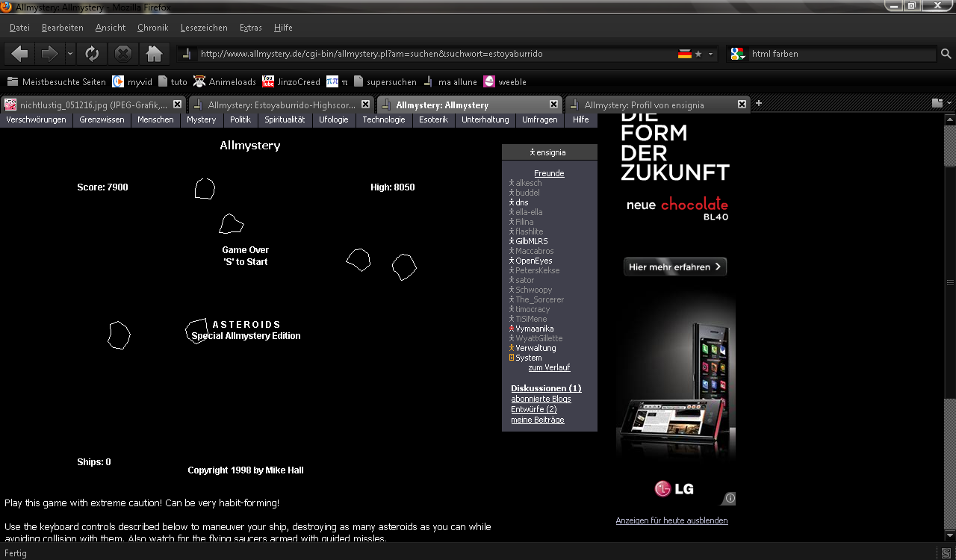Open the address bar history dropdown
The height and width of the screenshot is (560, 956).
[x=711, y=54]
